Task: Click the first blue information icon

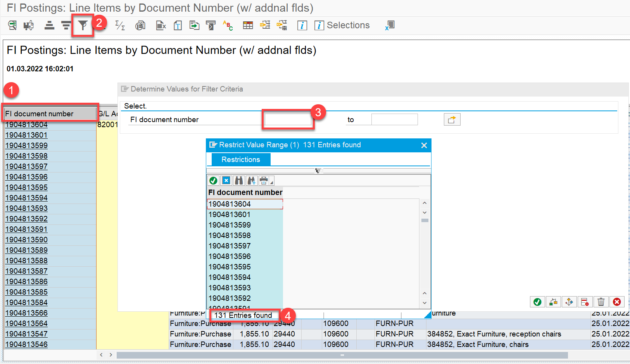Action: pos(302,26)
